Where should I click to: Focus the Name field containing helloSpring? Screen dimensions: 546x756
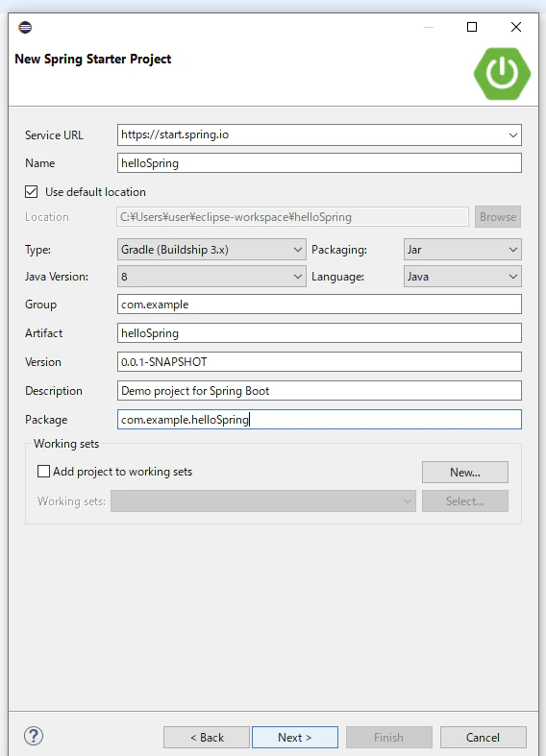coord(319,163)
